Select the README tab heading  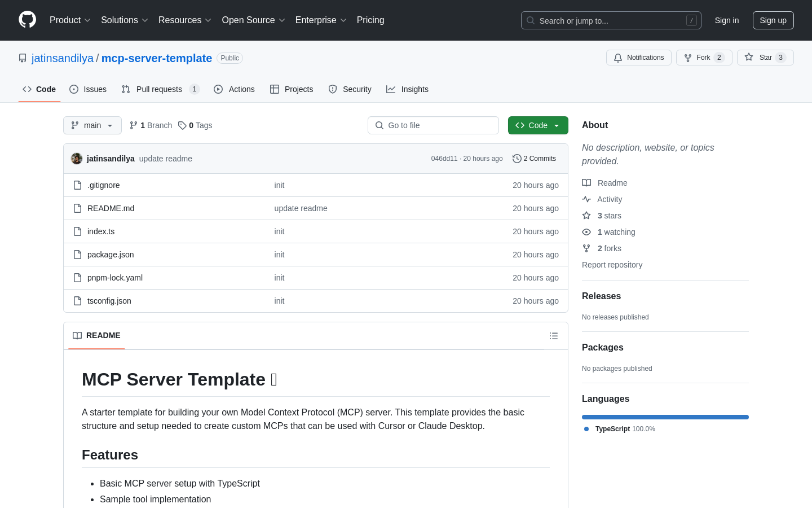[x=96, y=335]
